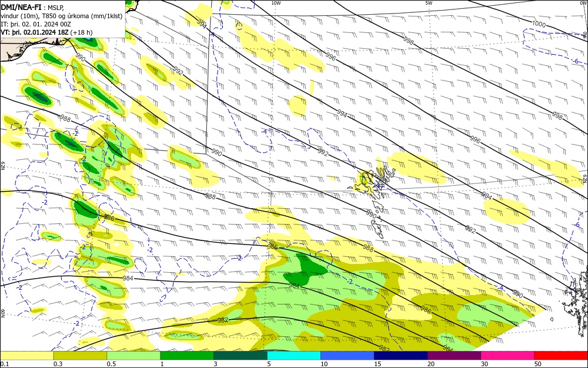Click the legend value "0.1"
Image resolution: width=588 pixels, height=368 pixels.
pyautogui.click(x=5, y=364)
